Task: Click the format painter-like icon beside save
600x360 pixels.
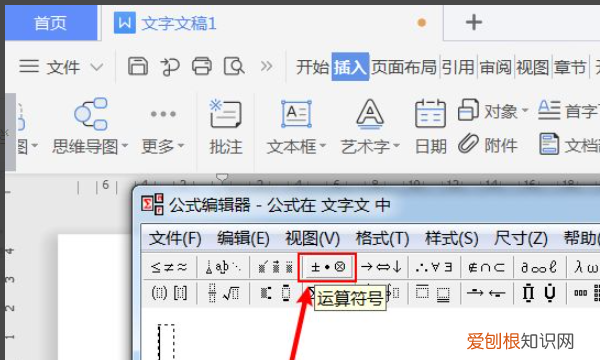Action: point(170,67)
